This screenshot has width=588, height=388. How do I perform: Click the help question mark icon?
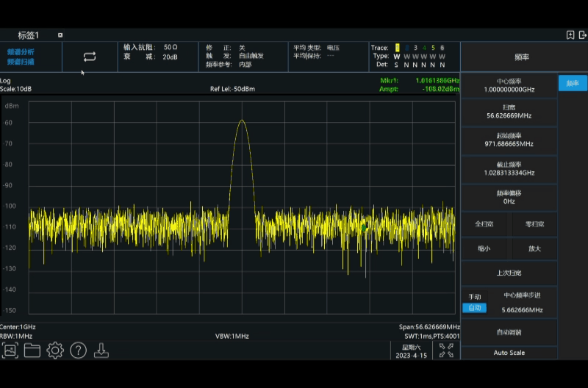[79, 351]
